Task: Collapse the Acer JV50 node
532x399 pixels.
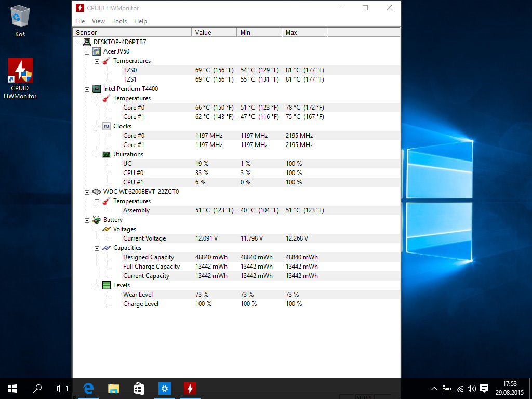Action: click(87, 52)
